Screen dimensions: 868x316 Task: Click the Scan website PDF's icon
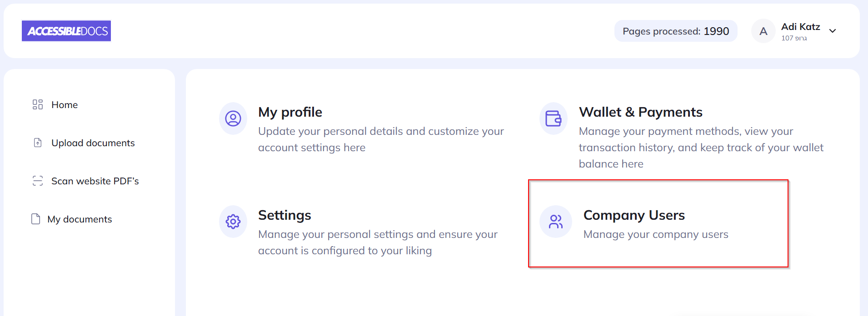(x=38, y=180)
